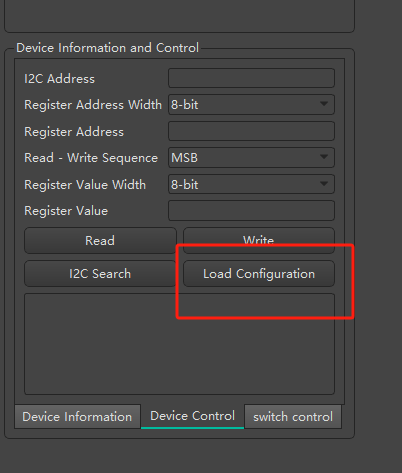Click the Register Address Width dropdown arrow
The image size is (402, 473).
tap(324, 104)
